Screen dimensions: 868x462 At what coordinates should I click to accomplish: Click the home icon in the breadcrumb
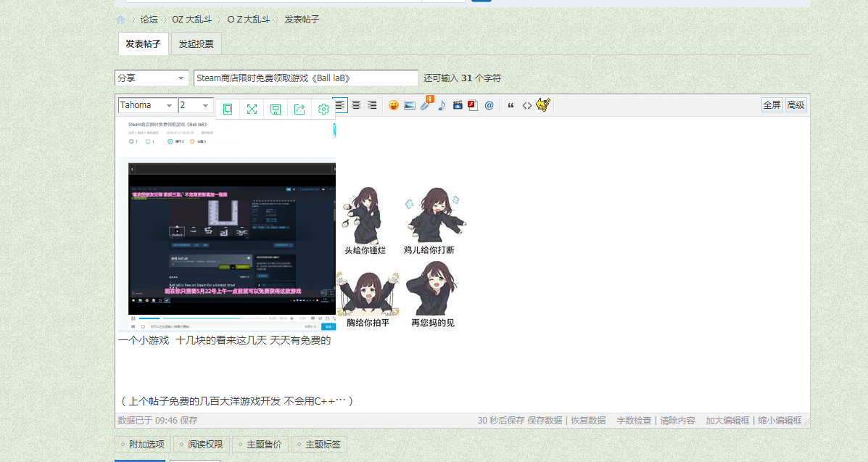pyautogui.click(x=120, y=20)
